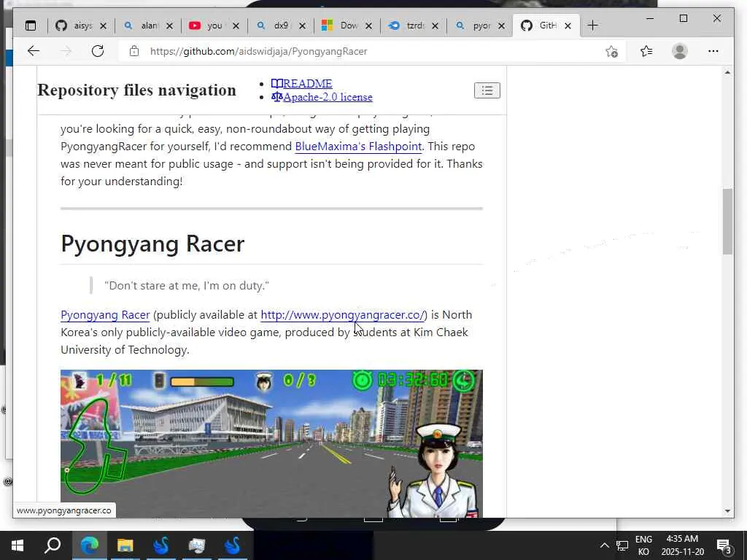Viewport: 747px width, 560px height.
Task: Close the 'alan' search tab
Action: coord(169,26)
